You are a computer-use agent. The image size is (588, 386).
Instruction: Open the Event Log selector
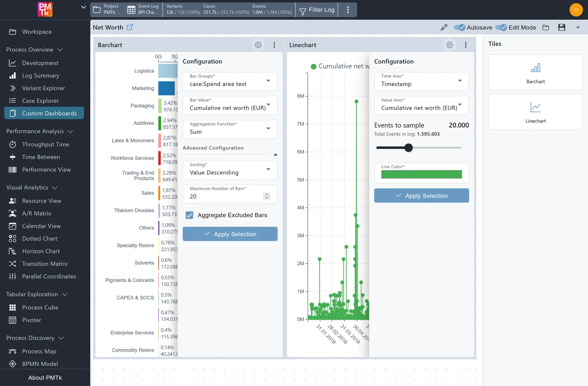point(143,10)
